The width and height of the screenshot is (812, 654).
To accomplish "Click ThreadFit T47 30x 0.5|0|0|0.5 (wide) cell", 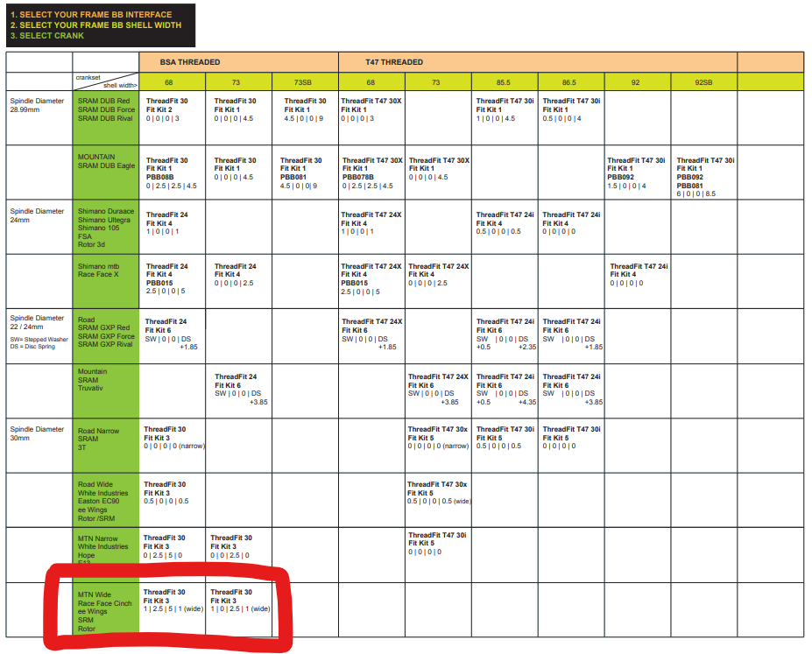I will coord(438,500).
